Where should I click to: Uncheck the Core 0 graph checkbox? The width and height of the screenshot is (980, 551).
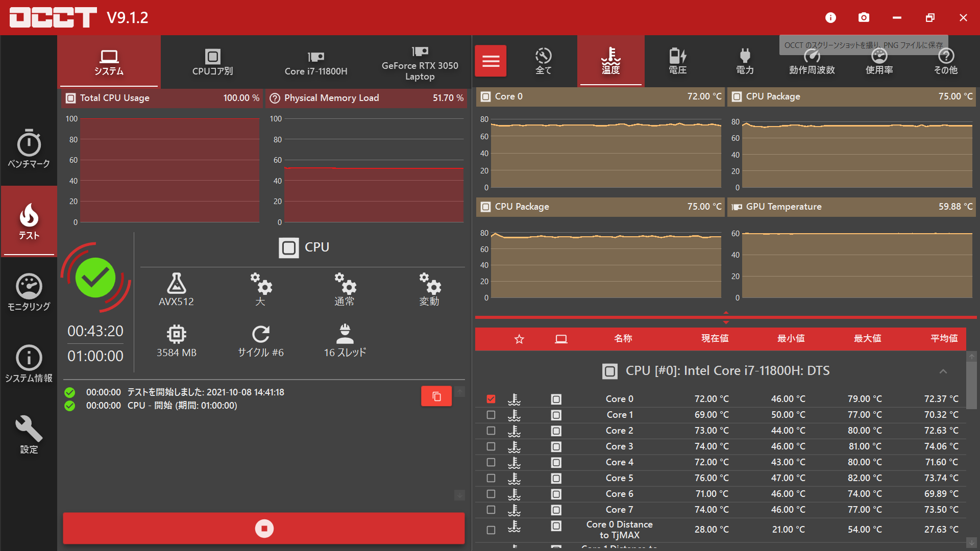coord(491,399)
